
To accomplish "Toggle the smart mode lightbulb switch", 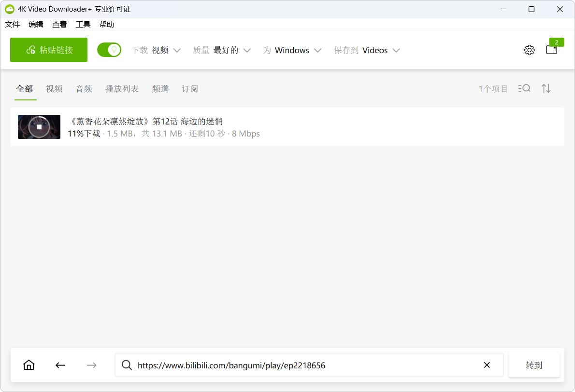I will [109, 50].
